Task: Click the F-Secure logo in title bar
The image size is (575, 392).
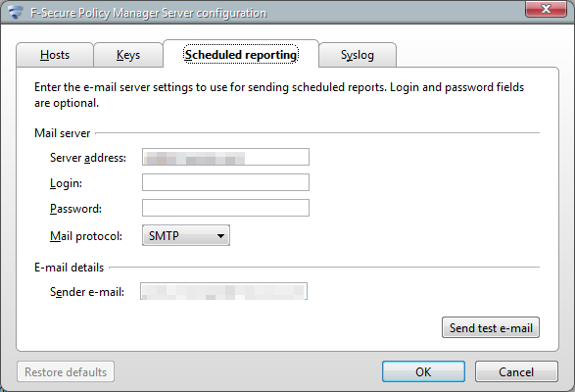Action: pyautogui.click(x=16, y=13)
